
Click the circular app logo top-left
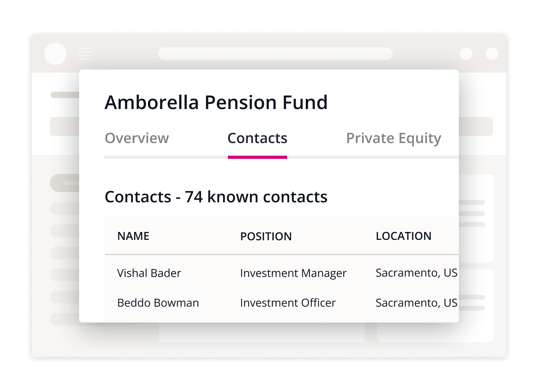[55, 54]
